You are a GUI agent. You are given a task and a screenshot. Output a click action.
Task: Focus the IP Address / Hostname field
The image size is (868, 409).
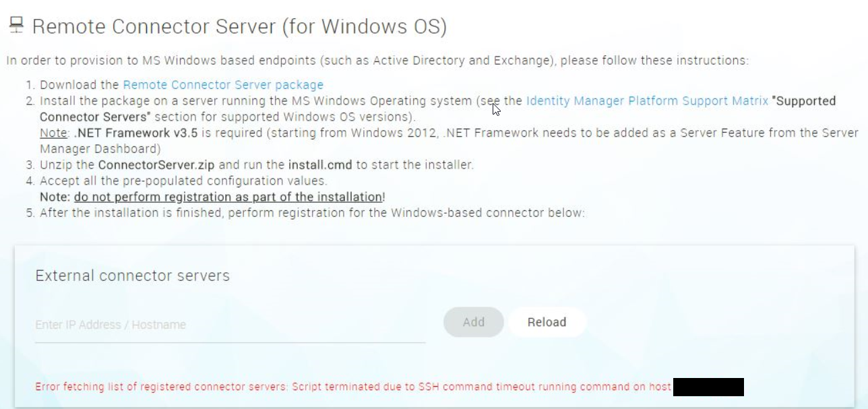tap(229, 325)
